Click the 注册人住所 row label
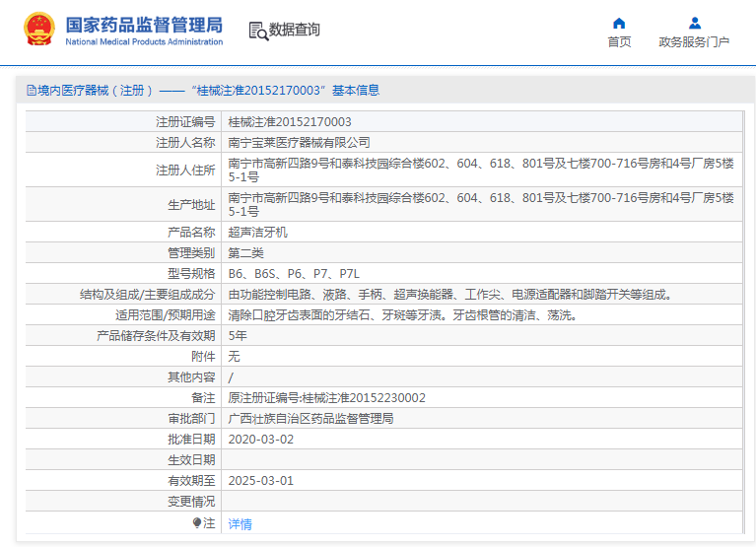756x547 pixels. point(185,171)
